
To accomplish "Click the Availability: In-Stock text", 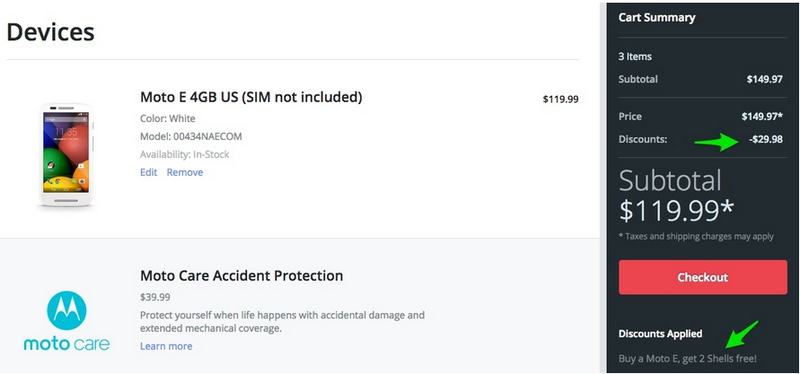I will click(x=185, y=154).
